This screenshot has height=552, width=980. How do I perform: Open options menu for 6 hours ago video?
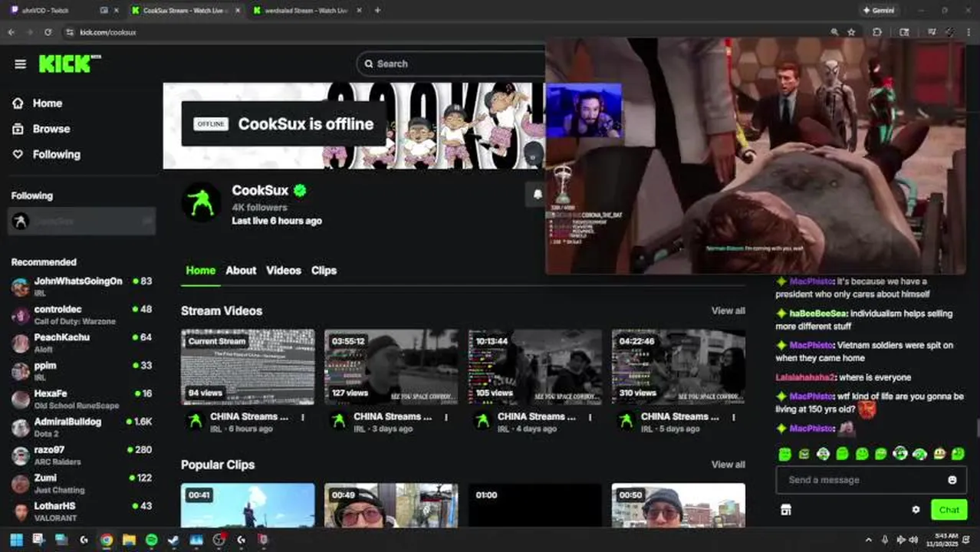tap(303, 418)
